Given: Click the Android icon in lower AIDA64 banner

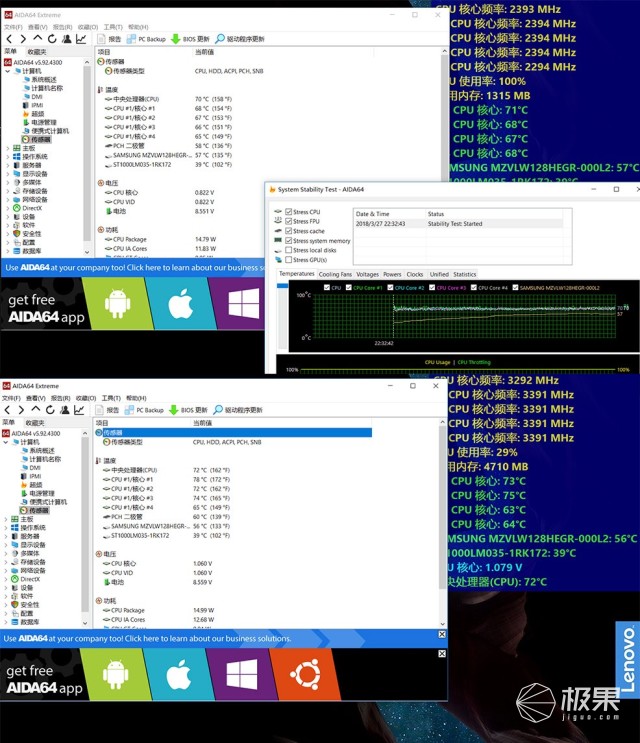Looking at the screenshot, I should [116, 674].
